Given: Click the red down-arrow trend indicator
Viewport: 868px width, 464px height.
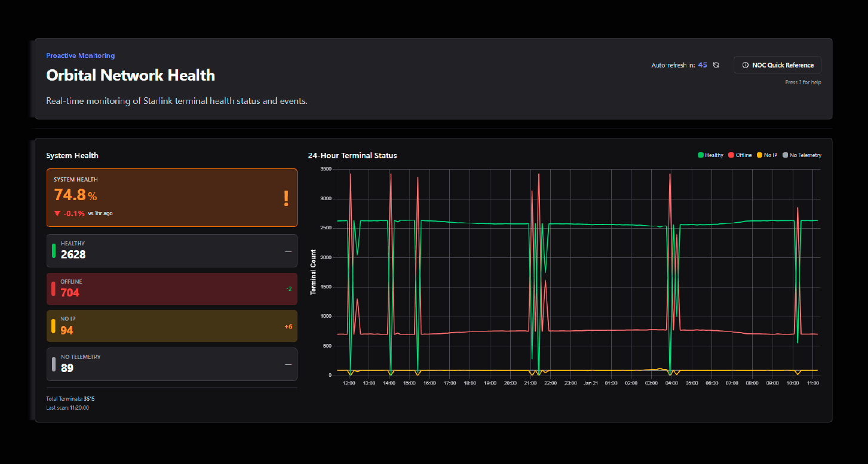Looking at the screenshot, I should pyautogui.click(x=57, y=213).
